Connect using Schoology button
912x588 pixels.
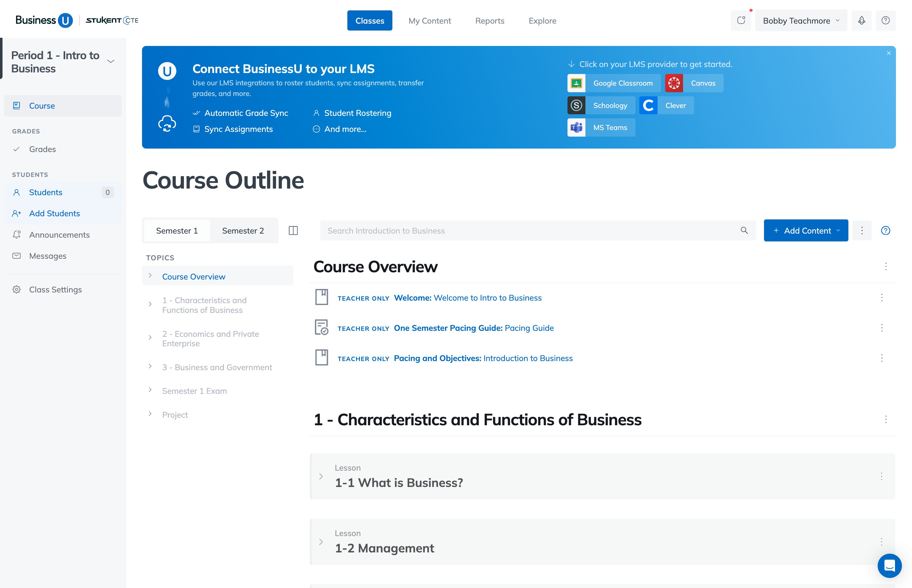tap(601, 105)
